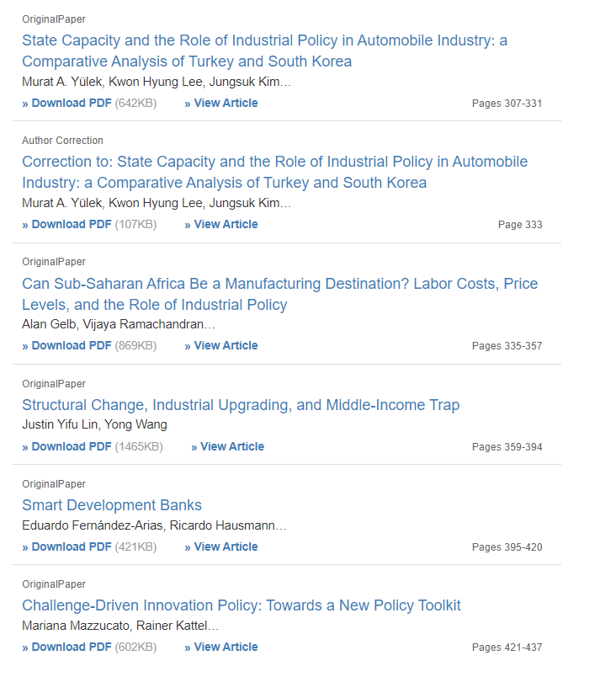Download the 869KB PDF by Alan Gelb
The width and height of the screenshot is (616, 677).
click(x=72, y=346)
